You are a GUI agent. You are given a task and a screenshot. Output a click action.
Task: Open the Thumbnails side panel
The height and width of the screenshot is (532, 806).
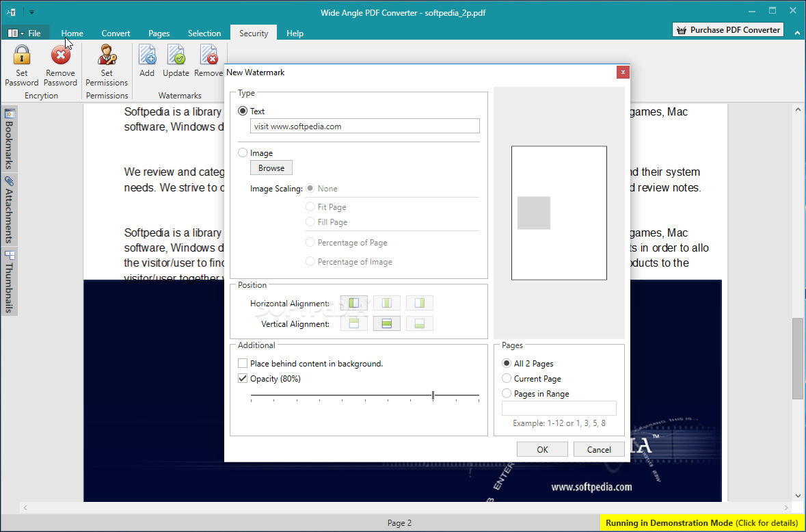point(10,282)
